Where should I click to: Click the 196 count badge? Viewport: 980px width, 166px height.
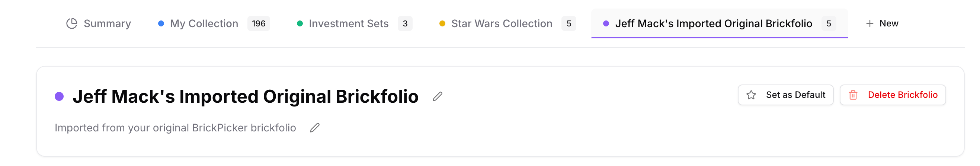tap(258, 23)
